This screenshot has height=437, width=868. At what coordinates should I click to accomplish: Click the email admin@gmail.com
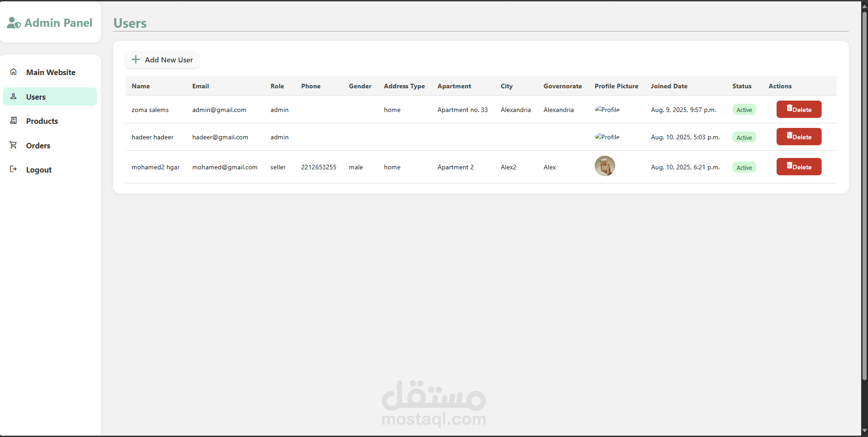(219, 110)
